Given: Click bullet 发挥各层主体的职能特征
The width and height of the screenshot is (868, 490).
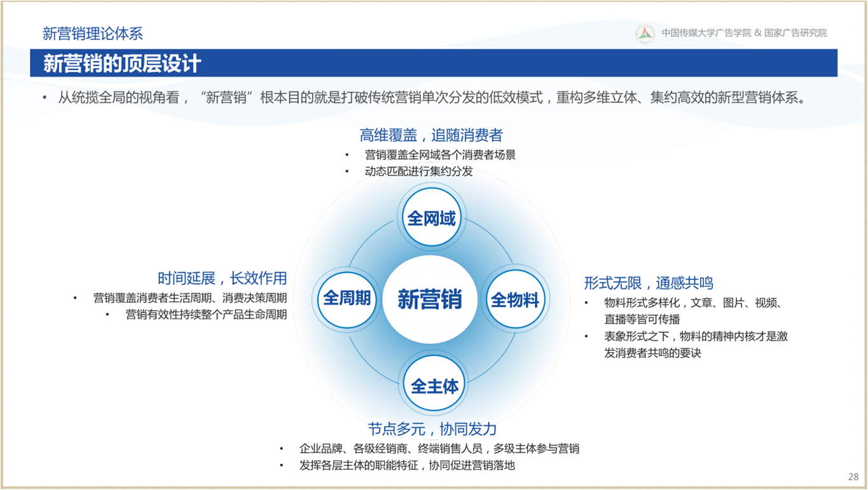Looking at the screenshot, I should [x=407, y=465].
